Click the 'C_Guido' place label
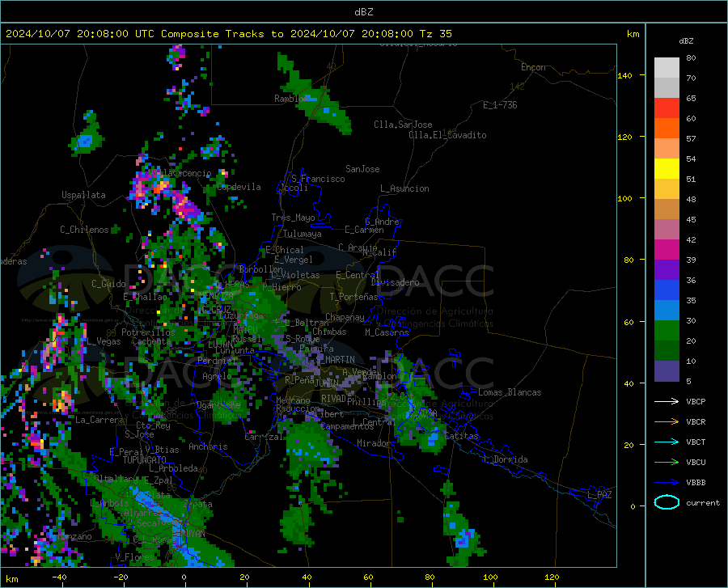 tap(108, 284)
